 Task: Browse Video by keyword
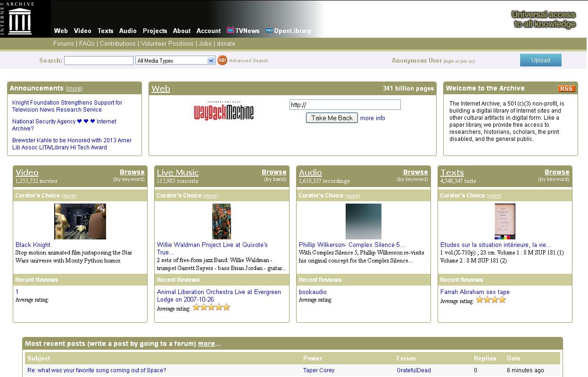coord(132,172)
